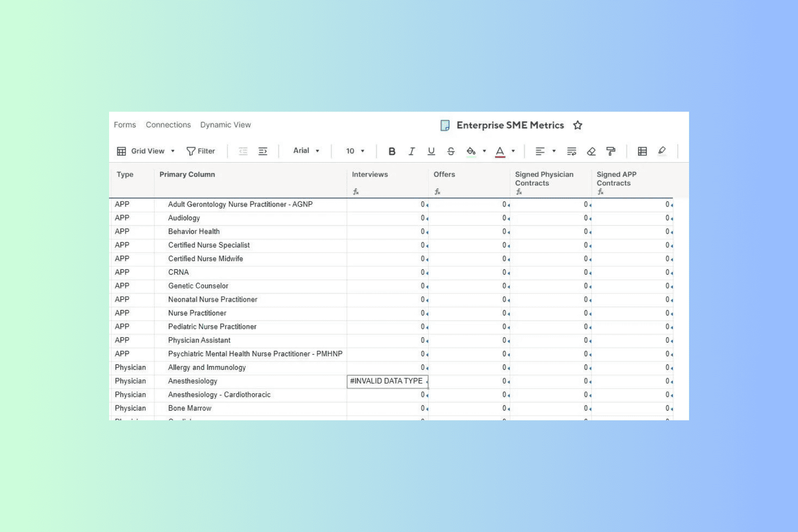Image resolution: width=798 pixels, height=532 pixels.
Task: Click the fill background color bucket icon
Action: [x=471, y=151]
